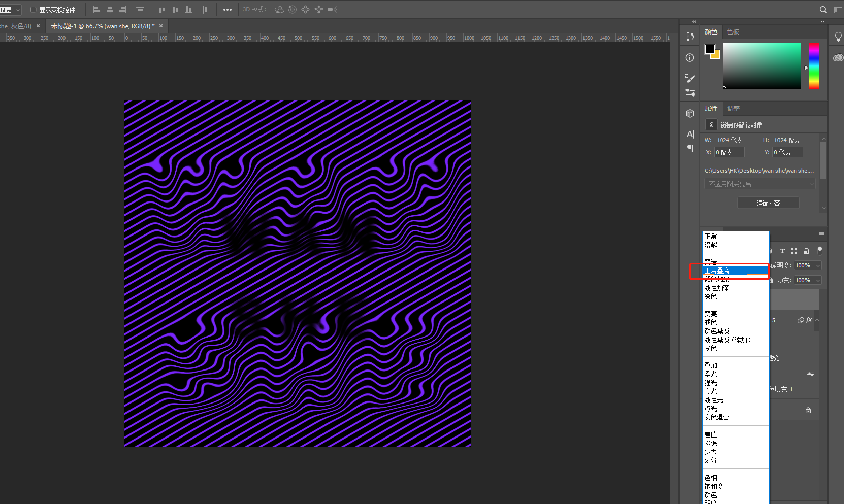Filter layers by type (T) icon
Screen dimensions: 844x504
(782, 251)
